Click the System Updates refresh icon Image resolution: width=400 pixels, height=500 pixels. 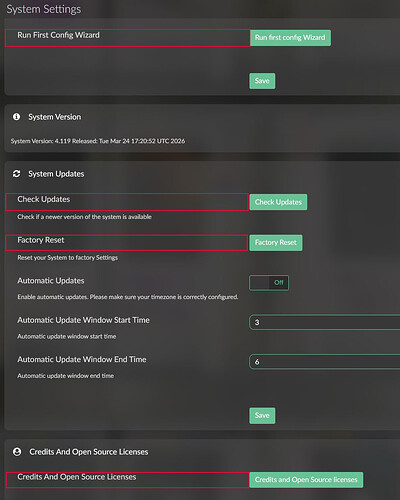click(x=16, y=174)
